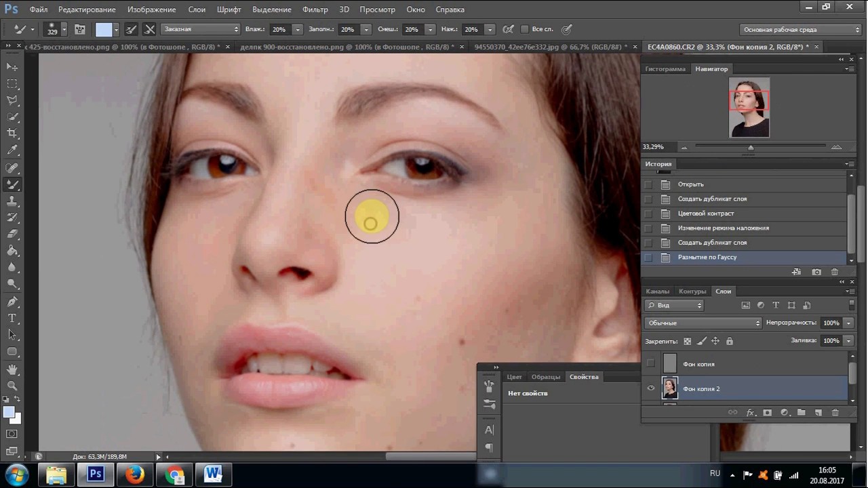Expand the Основная рабочая среда workspace dropdown
Viewport: 868px width, 488px height.
[800, 29]
